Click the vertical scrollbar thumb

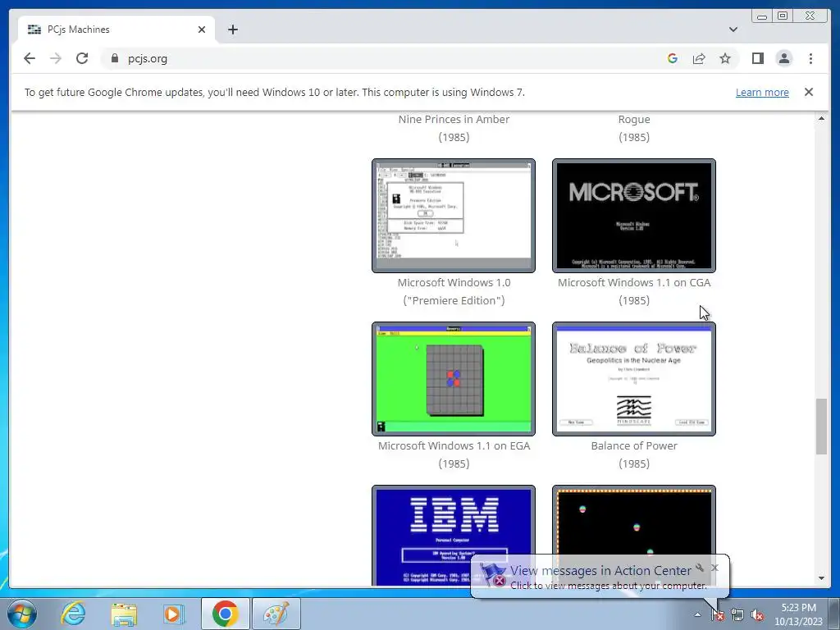point(821,427)
